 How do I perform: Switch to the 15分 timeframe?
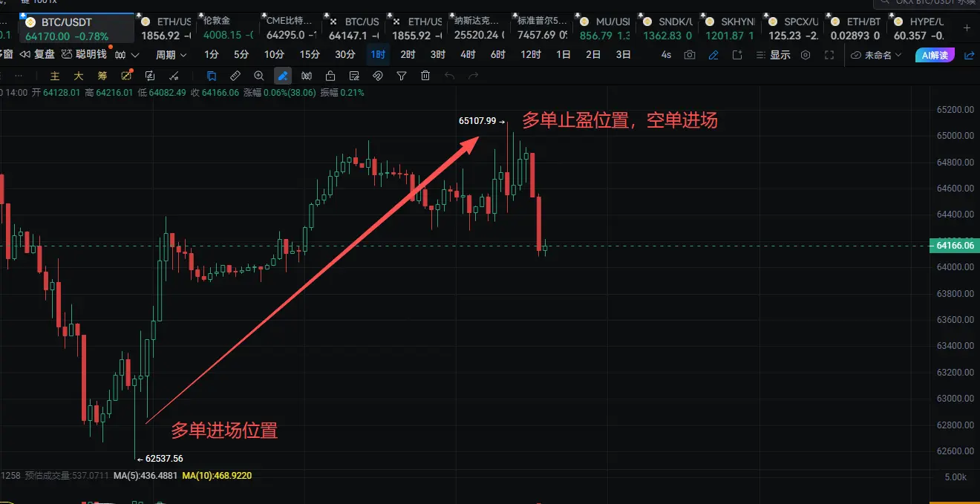click(310, 54)
